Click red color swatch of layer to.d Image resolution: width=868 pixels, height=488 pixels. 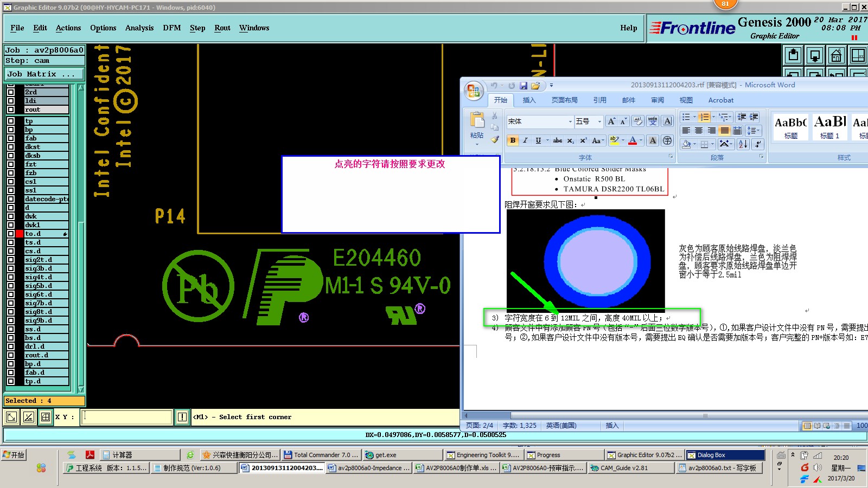coord(20,234)
